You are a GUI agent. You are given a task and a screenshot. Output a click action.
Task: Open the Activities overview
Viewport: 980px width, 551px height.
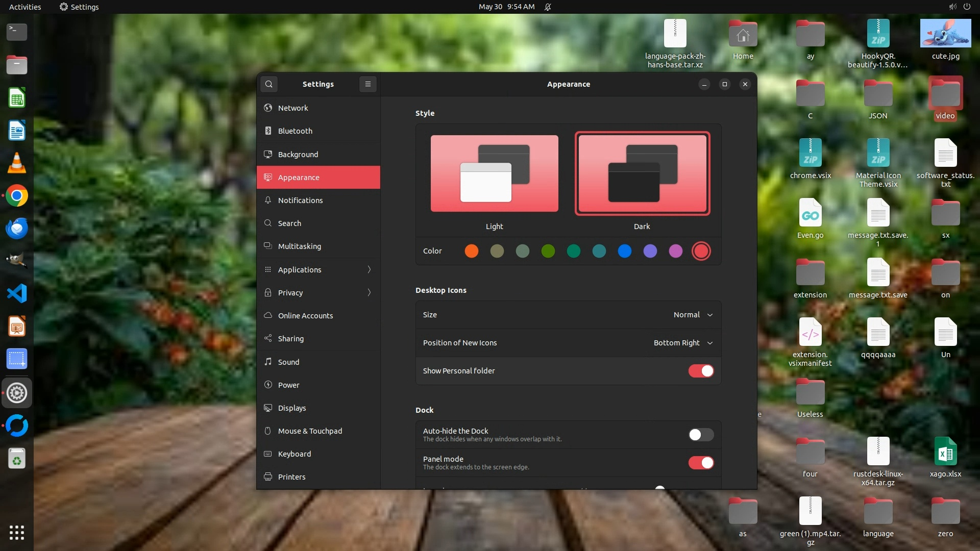click(25, 7)
